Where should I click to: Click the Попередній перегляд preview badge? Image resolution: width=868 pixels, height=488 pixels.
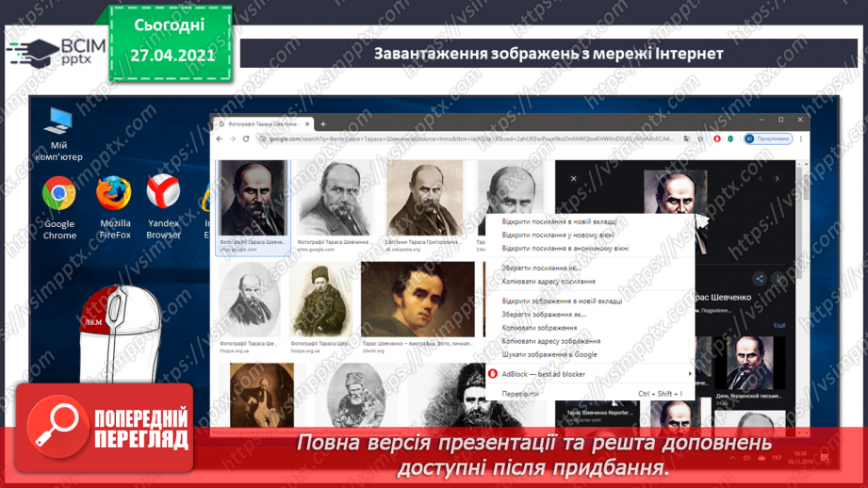[106, 428]
